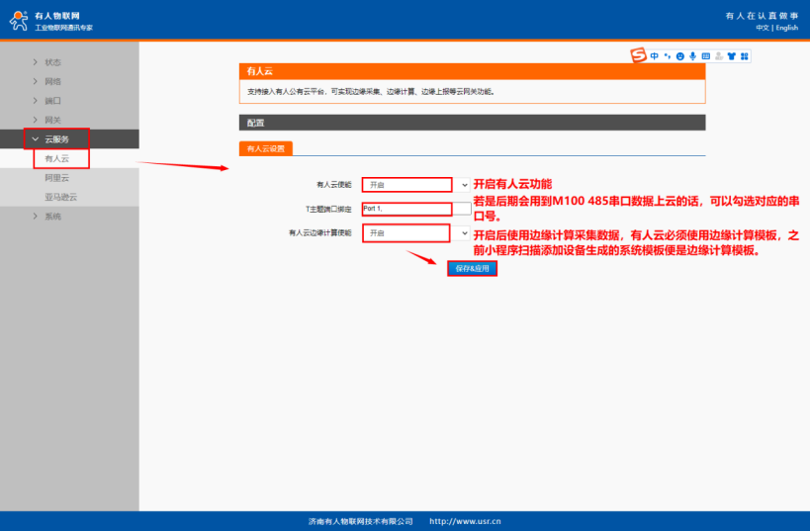Toggle Chinese/English mode 中 in the IME bar
The image size is (810, 532).
(655, 56)
